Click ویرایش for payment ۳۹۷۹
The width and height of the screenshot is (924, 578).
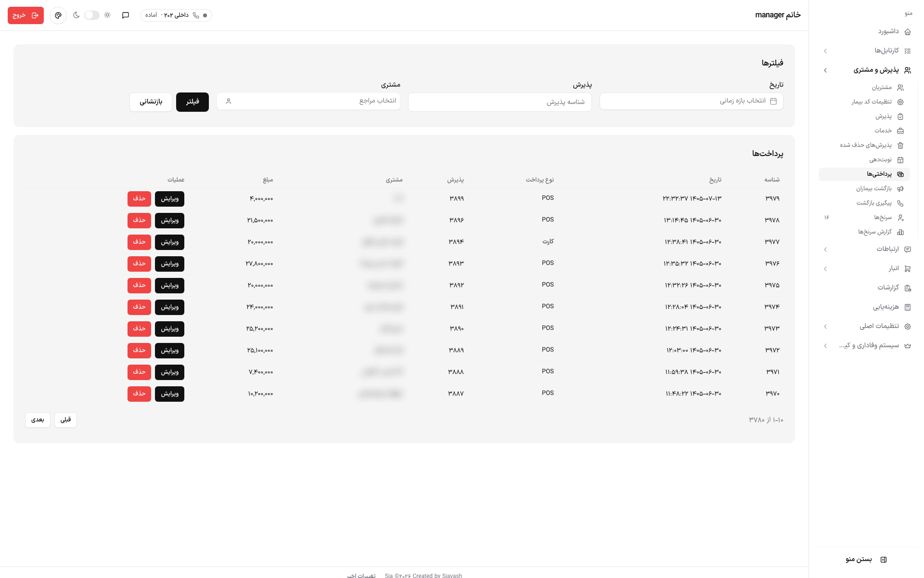click(169, 199)
